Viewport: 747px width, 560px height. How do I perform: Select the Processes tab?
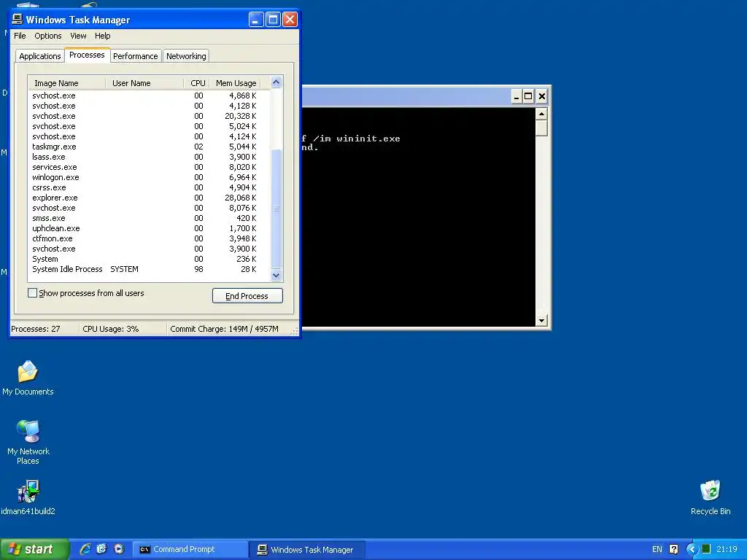tap(87, 55)
